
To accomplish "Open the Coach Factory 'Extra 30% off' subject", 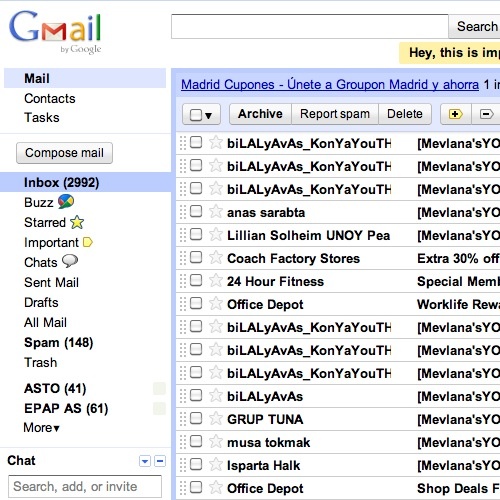I will click(458, 258).
